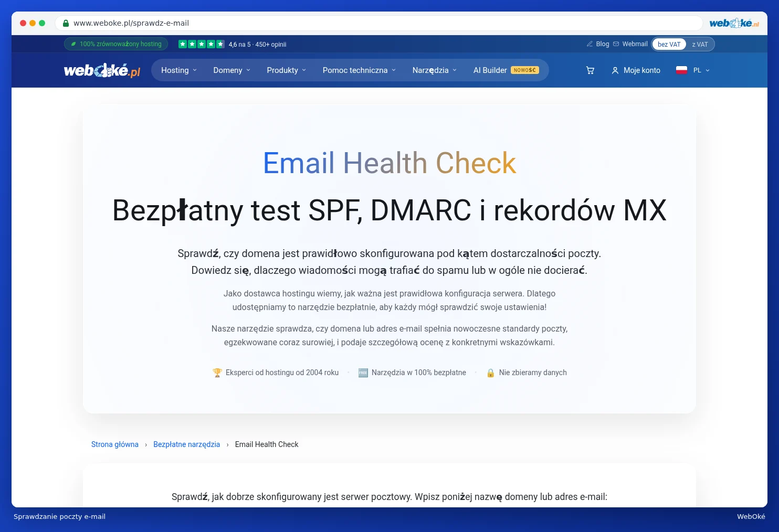Switch prices to z VAT

point(700,45)
